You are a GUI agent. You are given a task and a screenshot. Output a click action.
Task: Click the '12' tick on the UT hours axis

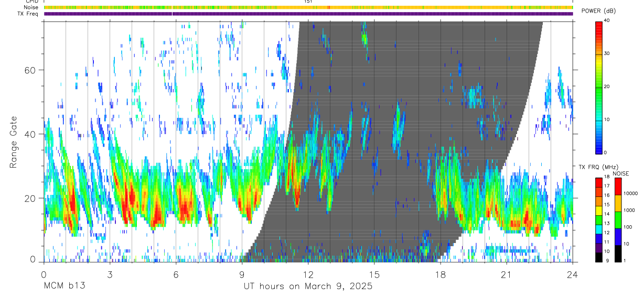pyautogui.click(x=308, y=274)
